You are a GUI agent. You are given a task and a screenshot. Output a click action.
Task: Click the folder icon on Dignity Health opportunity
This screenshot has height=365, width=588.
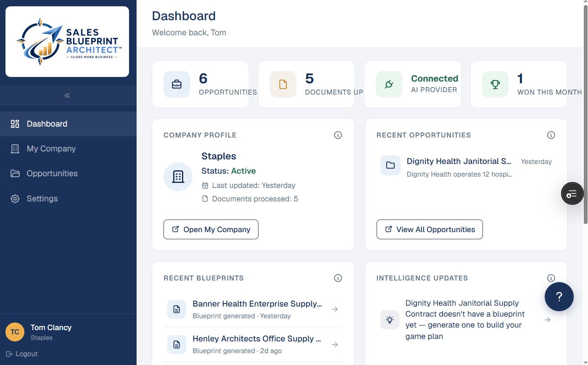pyautogui.click(x=390, y=165)
